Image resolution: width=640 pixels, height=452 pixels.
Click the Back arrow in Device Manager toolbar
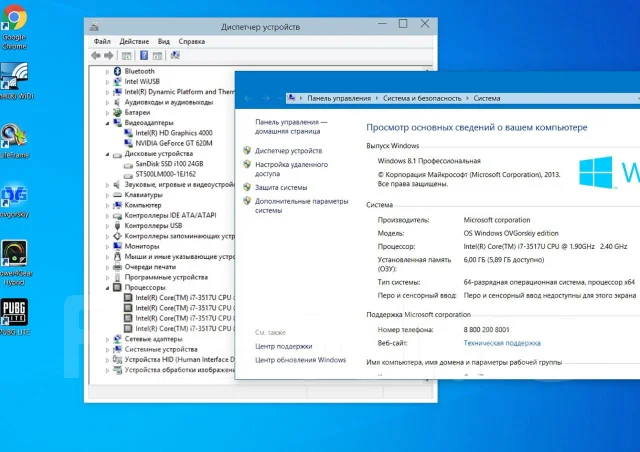point(96,56)
